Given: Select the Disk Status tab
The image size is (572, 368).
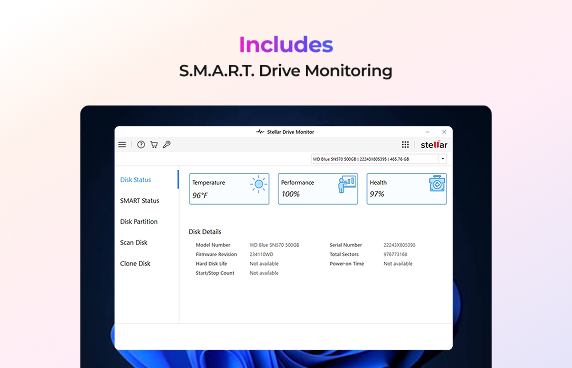Looking at the screenshot, I should (136, 180).
